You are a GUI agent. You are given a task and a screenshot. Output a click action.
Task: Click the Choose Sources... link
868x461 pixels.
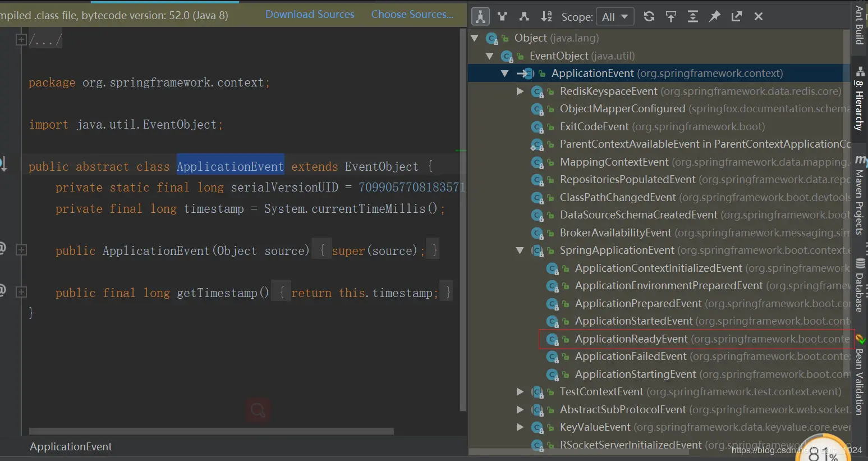pos(412,15)
